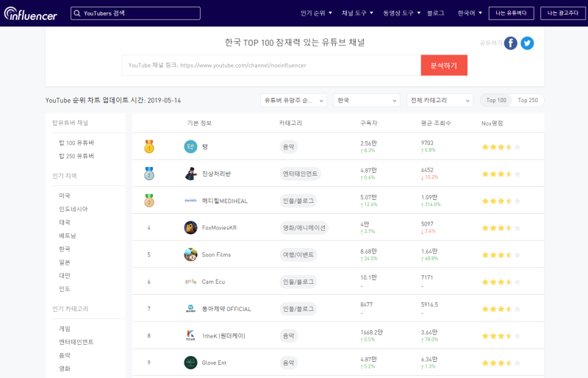The width and height of the screenshot is (588, 378).
Task: Open the 1theK (원더케이) channel name
Action: click(x=223, y=336)
